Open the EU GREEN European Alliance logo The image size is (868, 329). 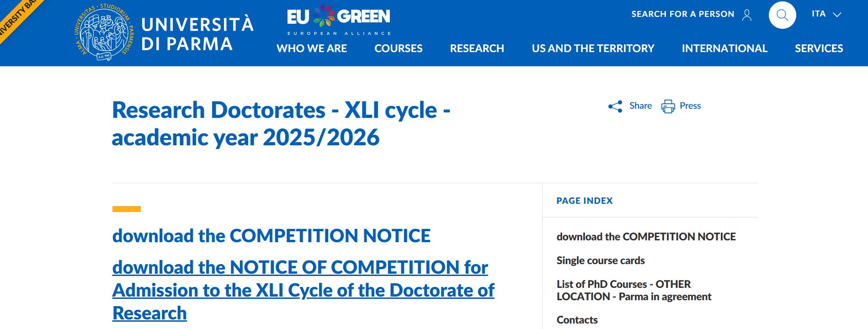click(339, 20)
